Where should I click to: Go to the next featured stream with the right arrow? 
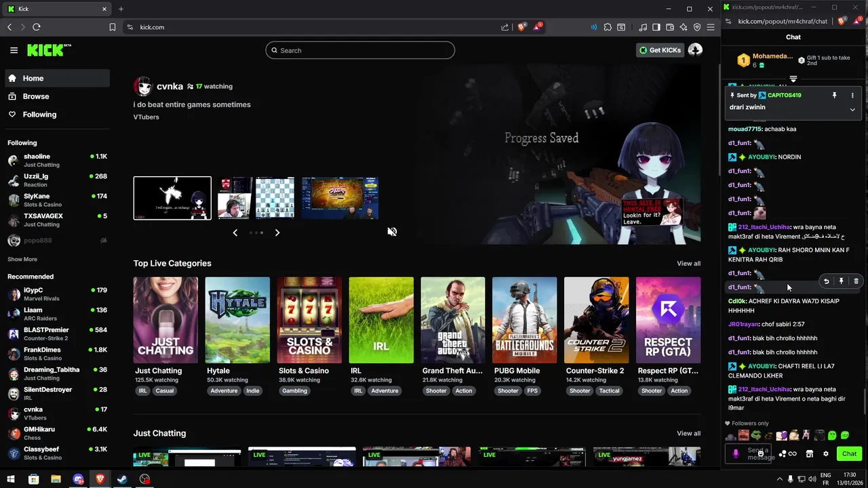277,232
